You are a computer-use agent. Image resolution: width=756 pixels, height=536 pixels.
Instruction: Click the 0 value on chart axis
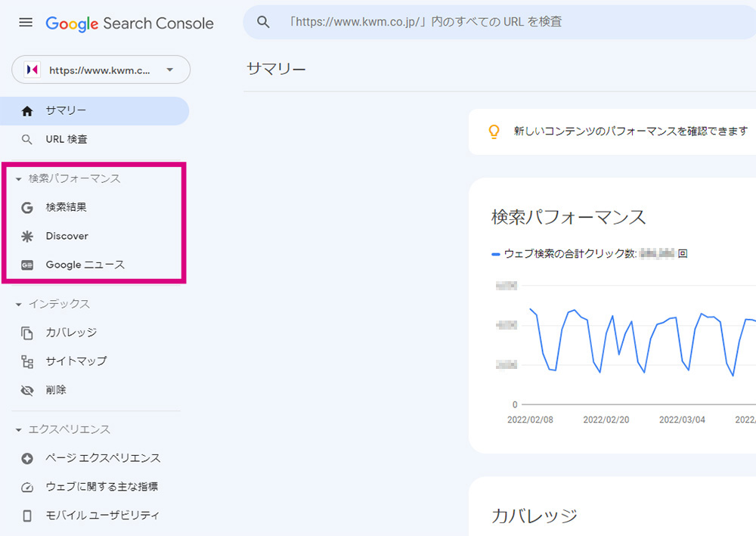[x=515, y=405]
